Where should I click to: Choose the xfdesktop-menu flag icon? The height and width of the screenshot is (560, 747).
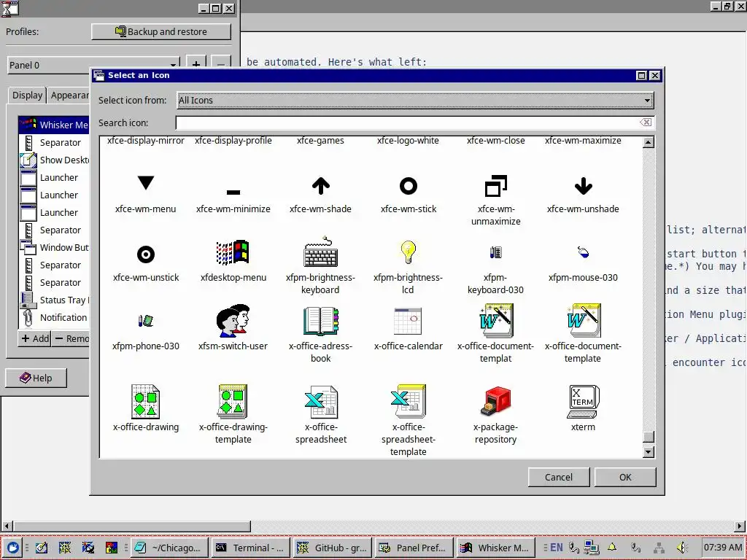point(233,252)
